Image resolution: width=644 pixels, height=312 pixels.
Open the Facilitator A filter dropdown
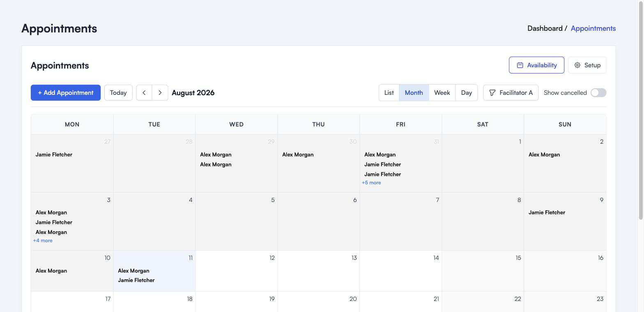[x=511, y=93]
